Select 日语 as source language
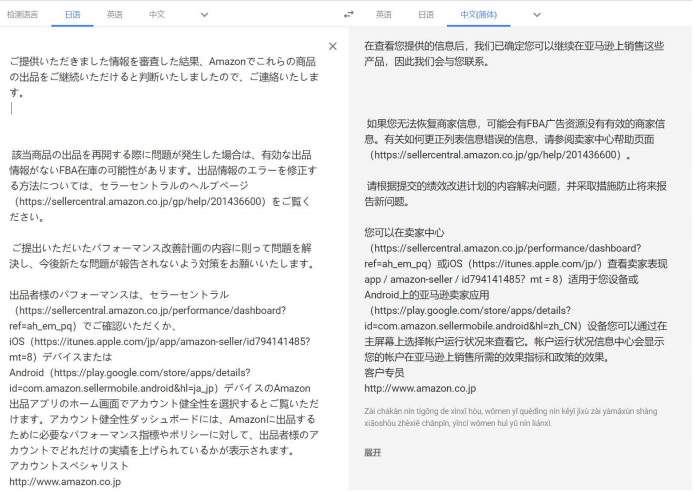This screenshot has height=492, width=693. point(72,15)
